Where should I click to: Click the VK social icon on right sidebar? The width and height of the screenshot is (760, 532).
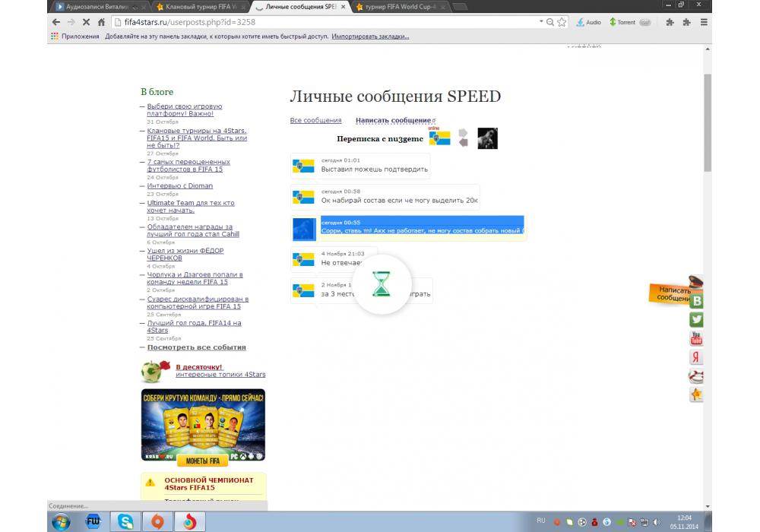click(696, 301)
